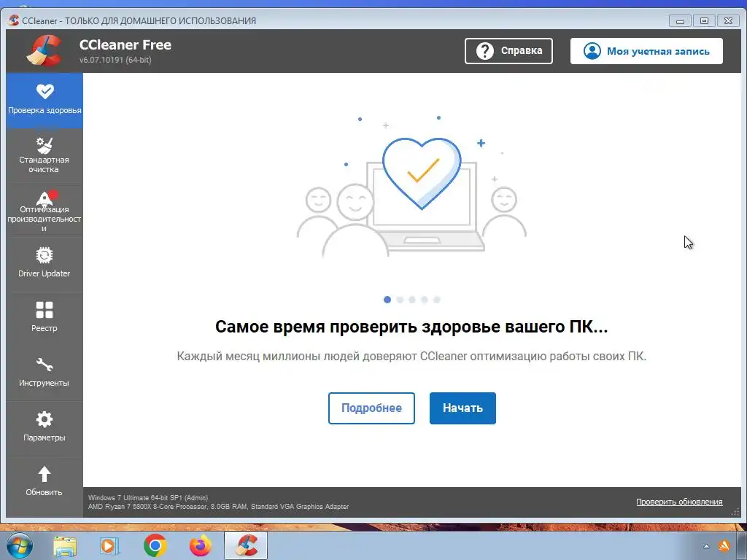
Task: Click the heart checkmark illustration
Action: coord(422,174)
